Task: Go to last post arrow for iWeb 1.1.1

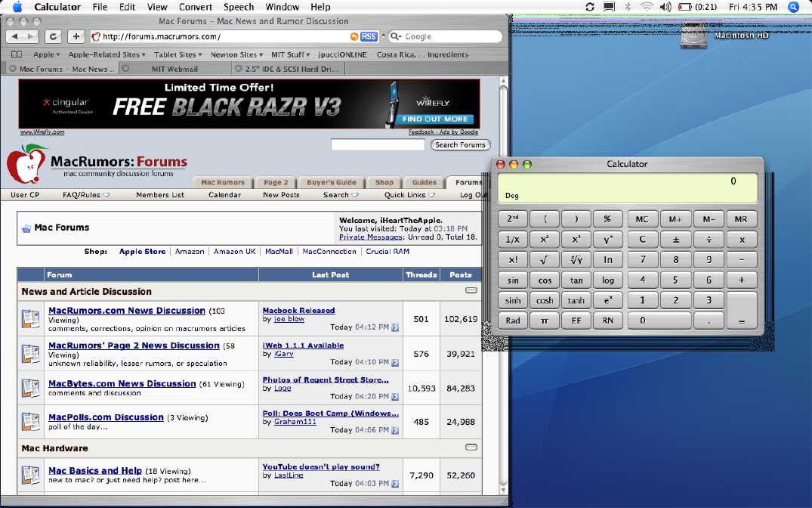Action: 395,362
